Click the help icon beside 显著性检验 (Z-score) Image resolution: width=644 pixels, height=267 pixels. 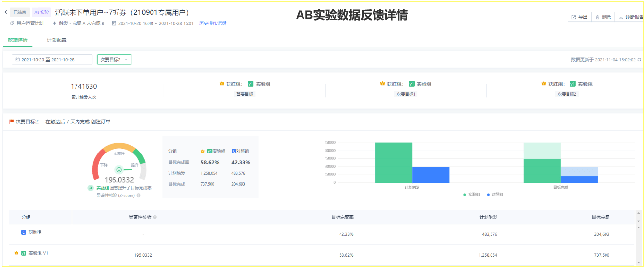[x=138, y=195]
